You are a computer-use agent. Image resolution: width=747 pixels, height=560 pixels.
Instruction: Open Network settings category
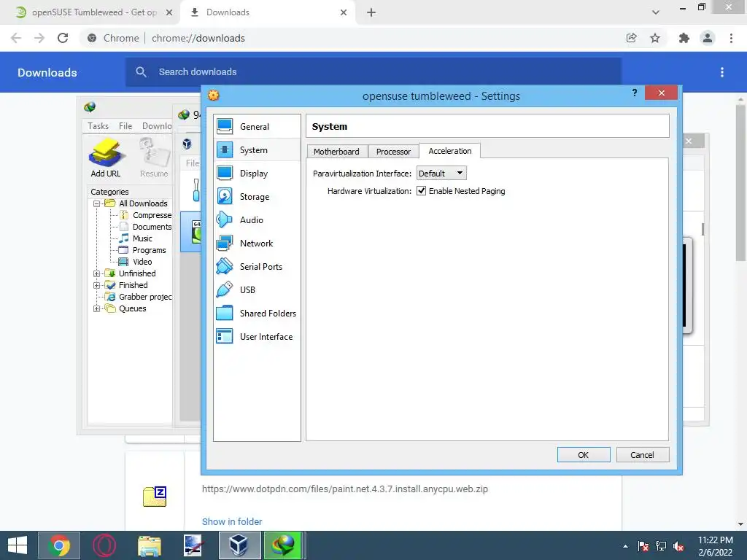coord(258,243)
